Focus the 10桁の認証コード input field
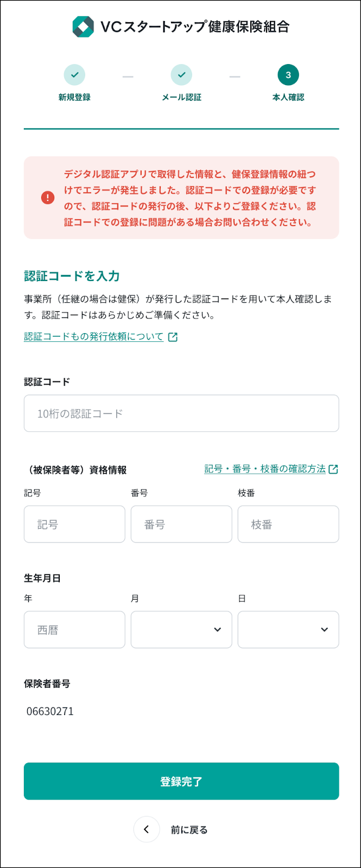The image size is (361, 868). [181, 413]
